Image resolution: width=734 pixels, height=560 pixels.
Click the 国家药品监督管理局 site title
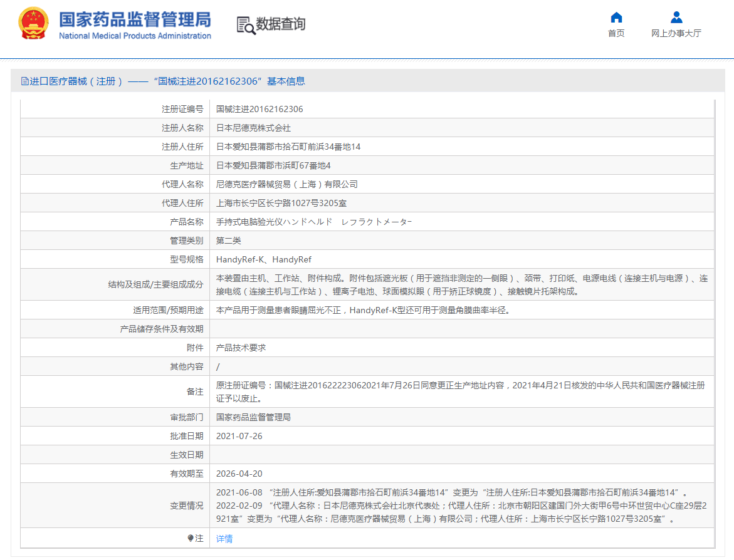point(135,19)
